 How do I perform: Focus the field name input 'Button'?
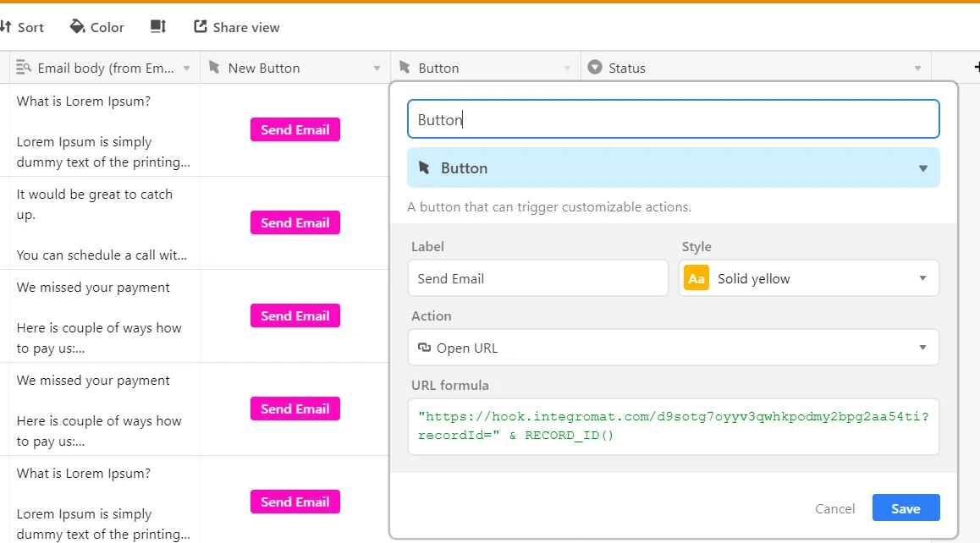673,118
